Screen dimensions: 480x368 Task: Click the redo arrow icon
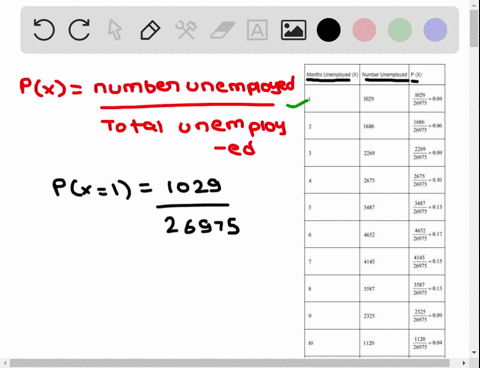tap(79, 30)
